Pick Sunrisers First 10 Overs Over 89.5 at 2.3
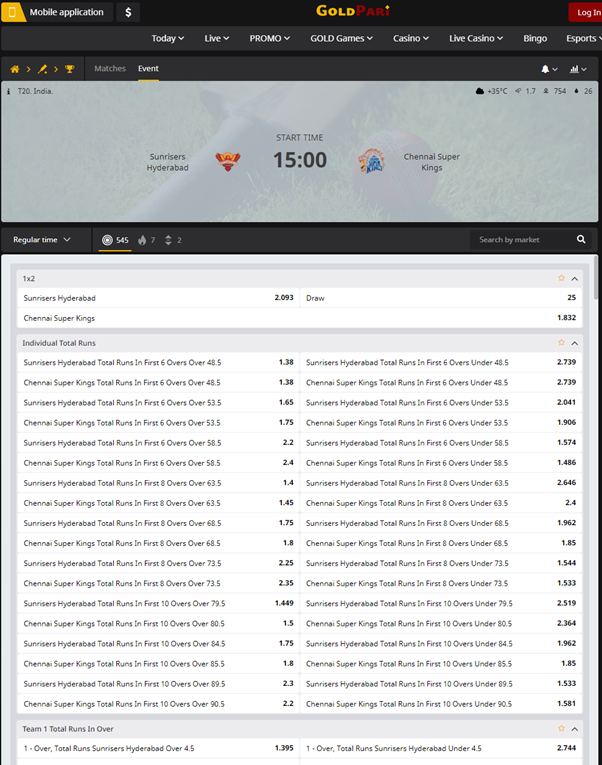The width and height of the screenshot is (602, 765). coord(158,684)
